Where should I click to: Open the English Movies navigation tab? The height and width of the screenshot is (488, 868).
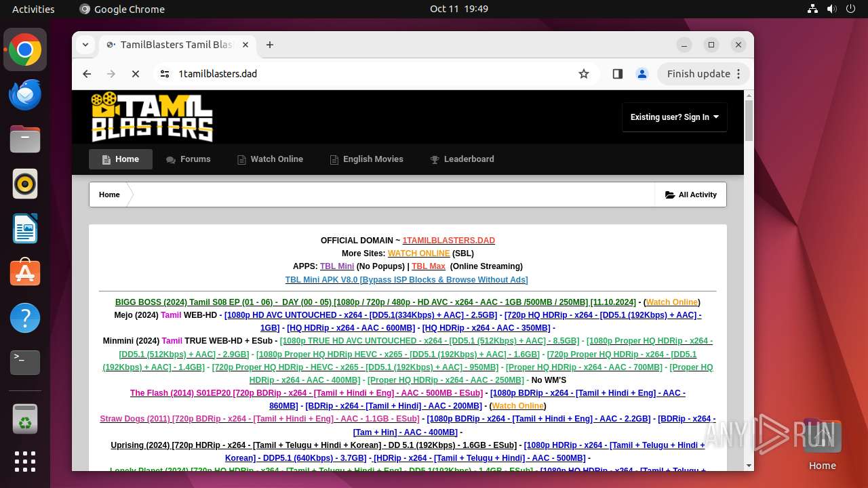click(366, 159)
